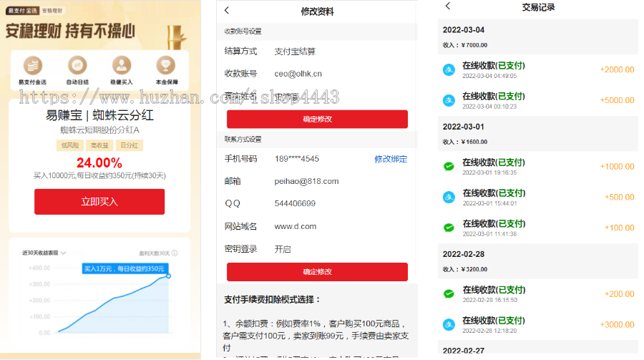This screenshot has height=360, width=644.
Task: Click the timestamp 2022-03-04 04:49:05
Action: (x=489, y=76)
